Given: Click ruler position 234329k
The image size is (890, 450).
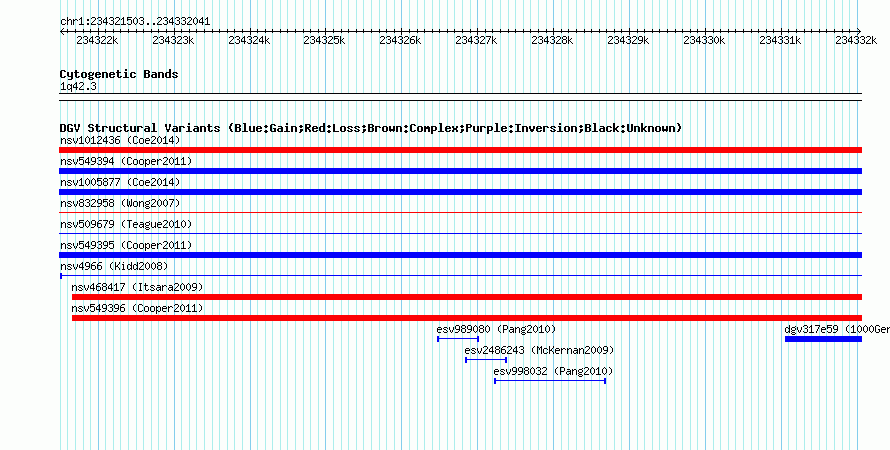Looking at the screenshot, I should pyautogui.click(x=628, y=40).
